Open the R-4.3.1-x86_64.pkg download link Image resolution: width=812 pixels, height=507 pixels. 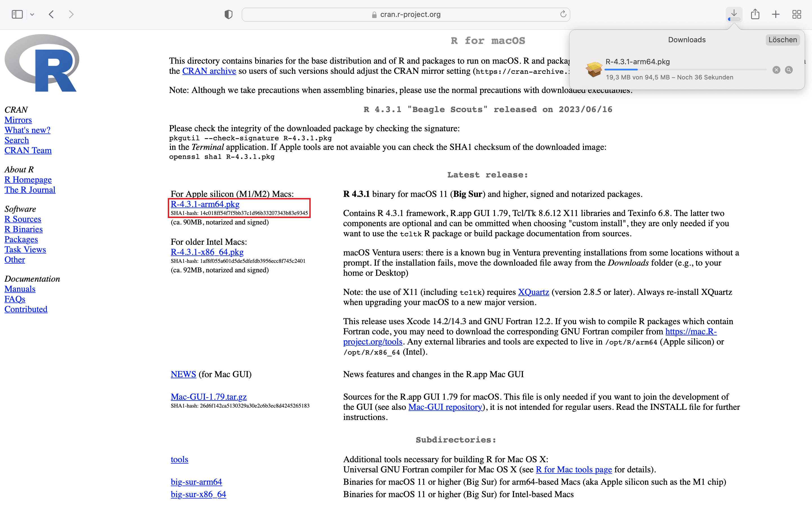click(x=207, y=252)
